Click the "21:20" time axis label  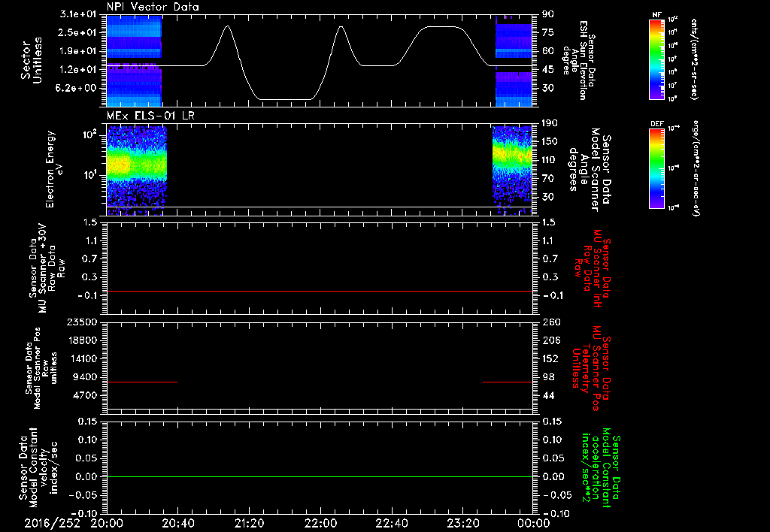coord(250,523)
